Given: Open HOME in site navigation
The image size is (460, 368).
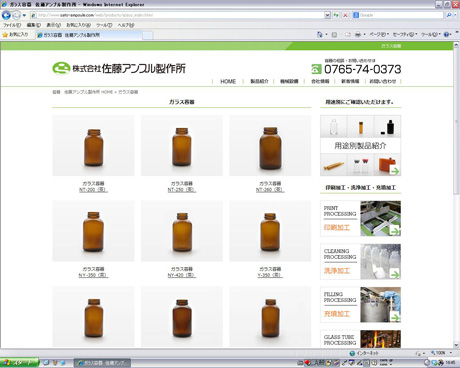Looking at the screenshot, I should coord(228,81).
